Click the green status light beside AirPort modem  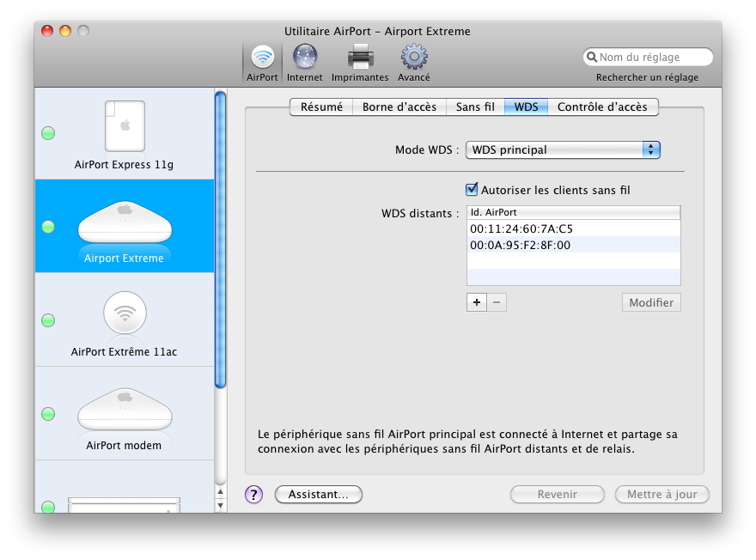point(48,413)
